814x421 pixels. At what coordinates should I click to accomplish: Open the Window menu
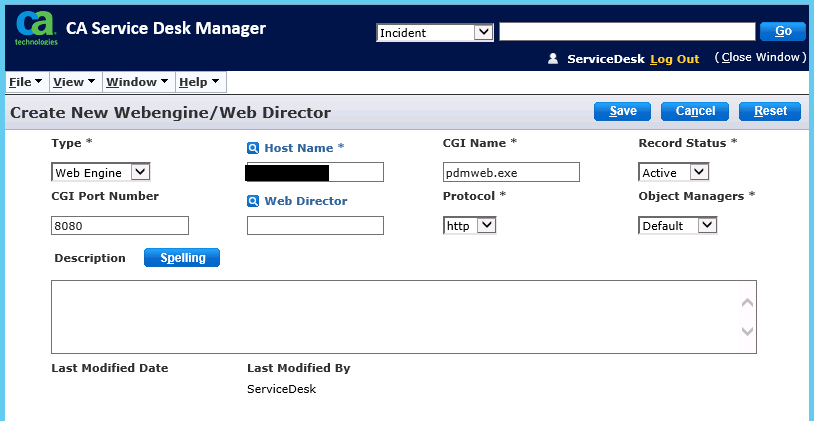(x=136, y=82)
